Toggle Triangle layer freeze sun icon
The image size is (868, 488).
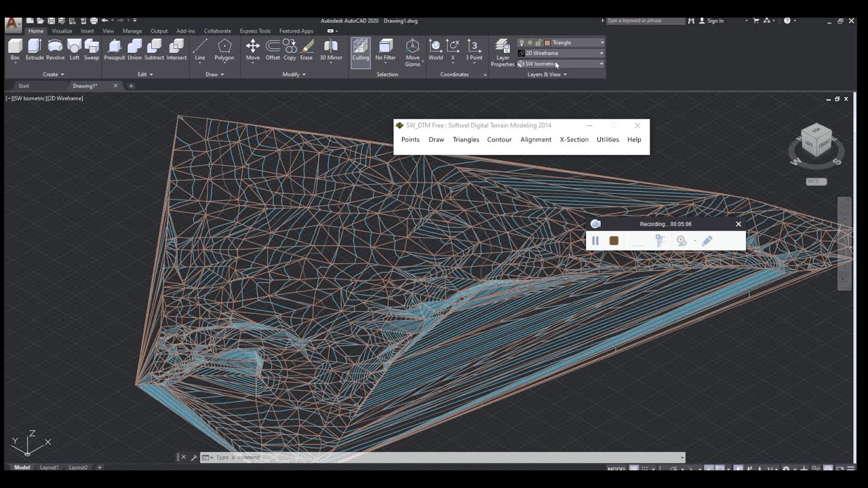[x=530, y=43]
